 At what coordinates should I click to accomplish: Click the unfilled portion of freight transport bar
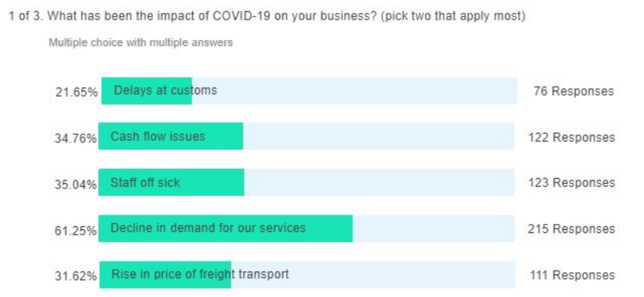point(374,274)
